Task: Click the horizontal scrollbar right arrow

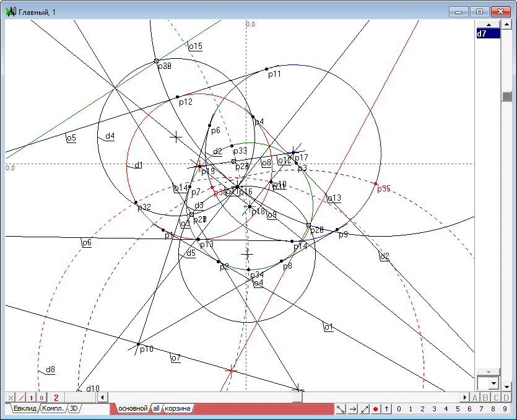Action: tap(464, 398)
